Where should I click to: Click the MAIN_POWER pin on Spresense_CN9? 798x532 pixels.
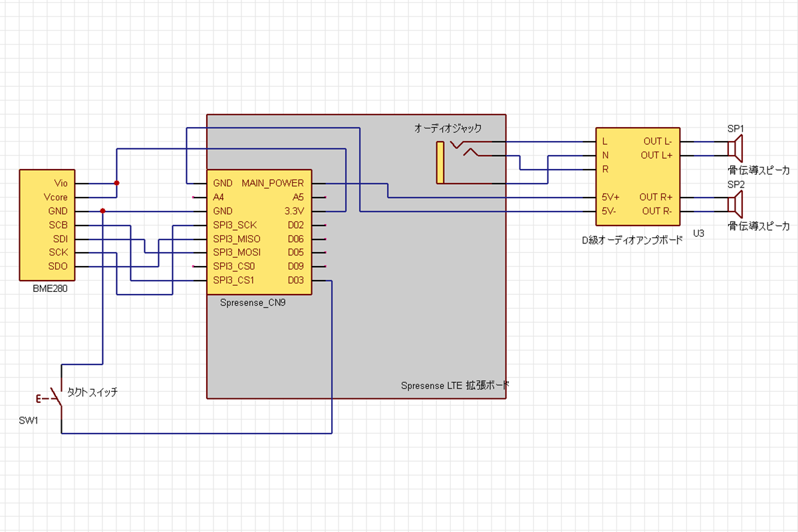(x=273, y=183)
